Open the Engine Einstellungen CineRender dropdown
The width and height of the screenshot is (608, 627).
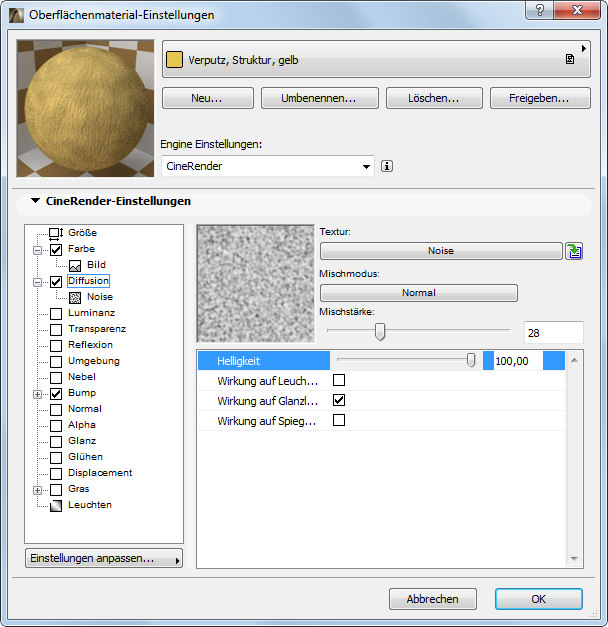tap(268, 166)
